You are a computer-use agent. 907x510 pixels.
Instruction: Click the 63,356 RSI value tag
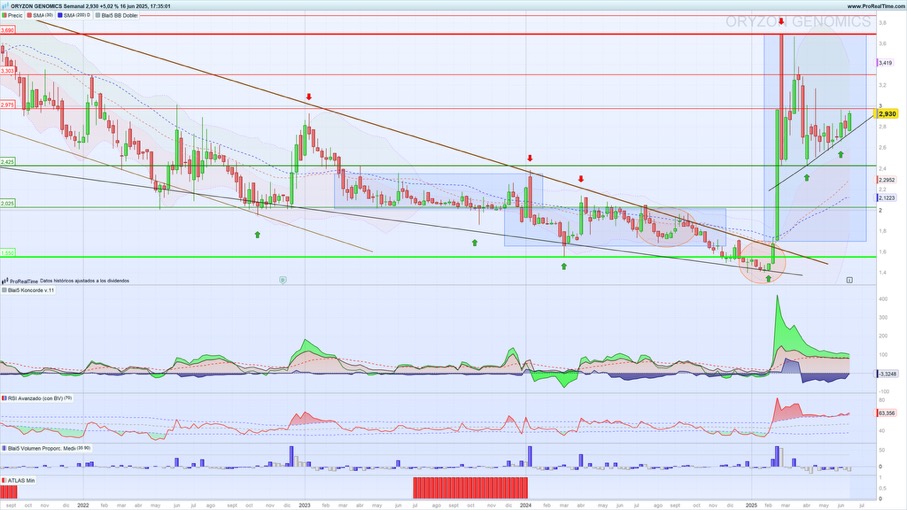(x=887, y=413)
